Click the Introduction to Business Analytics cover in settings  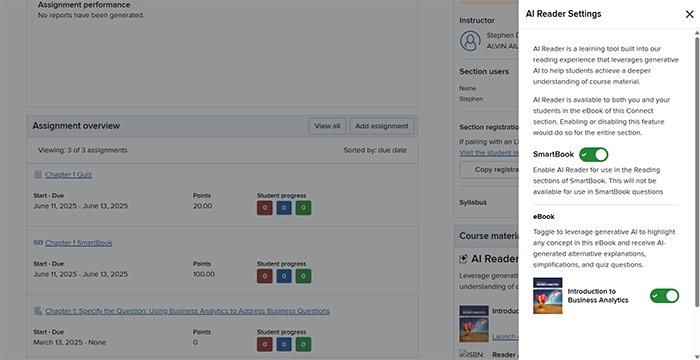tap(547, 296)
